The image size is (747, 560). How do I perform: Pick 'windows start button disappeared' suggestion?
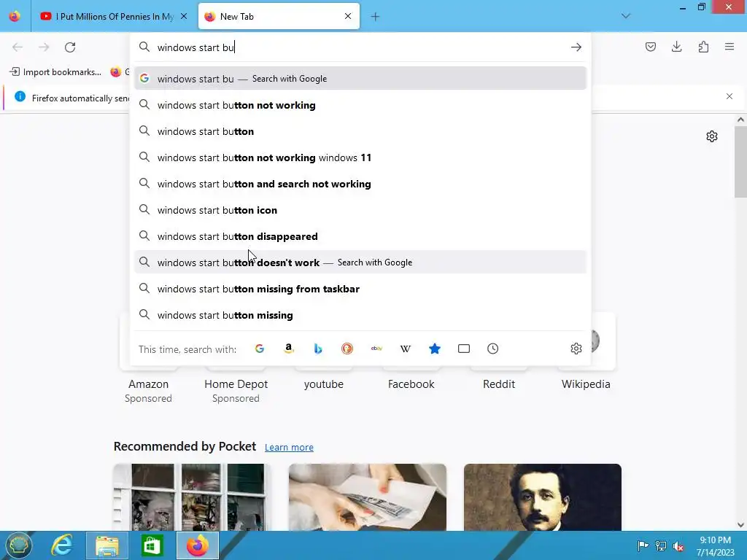click(360, 236)
